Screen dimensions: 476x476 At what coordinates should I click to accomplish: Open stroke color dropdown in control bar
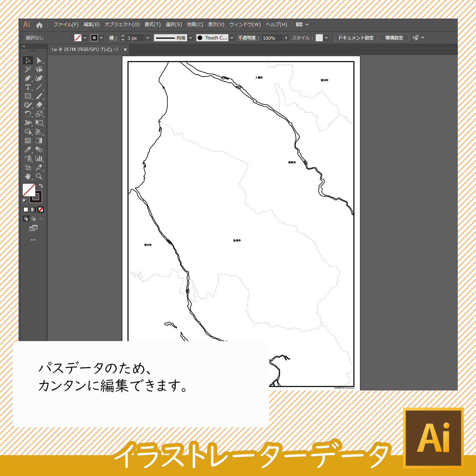(x=102, y=38)
